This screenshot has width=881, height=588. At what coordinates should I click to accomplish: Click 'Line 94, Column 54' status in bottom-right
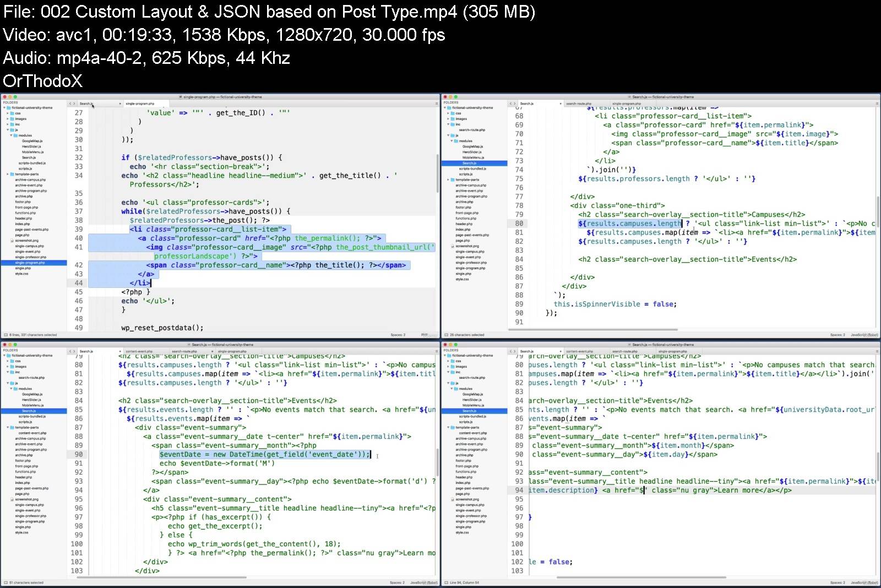[x=464, y=582]
